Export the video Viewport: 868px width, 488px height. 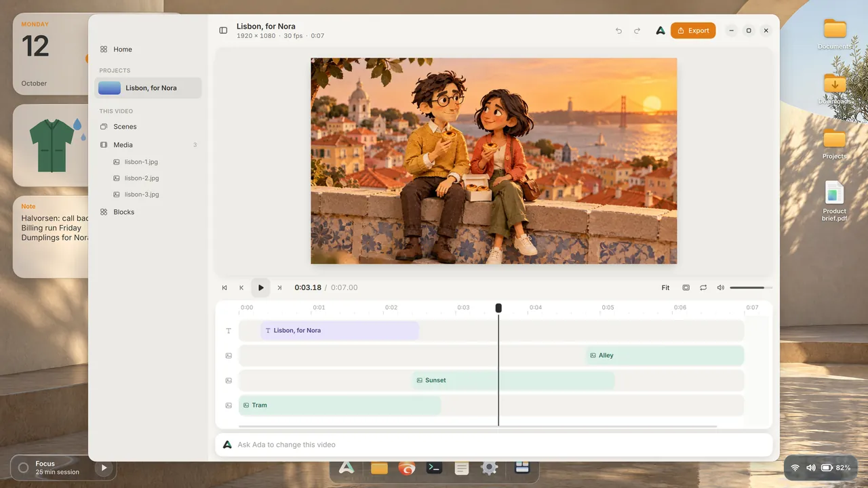click(693, 30)
